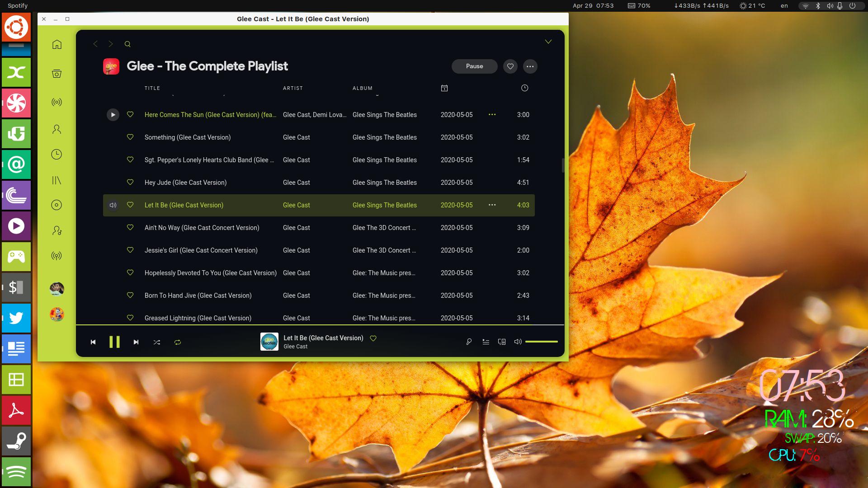Play the Here Comes The Sun track

[113, 115]
